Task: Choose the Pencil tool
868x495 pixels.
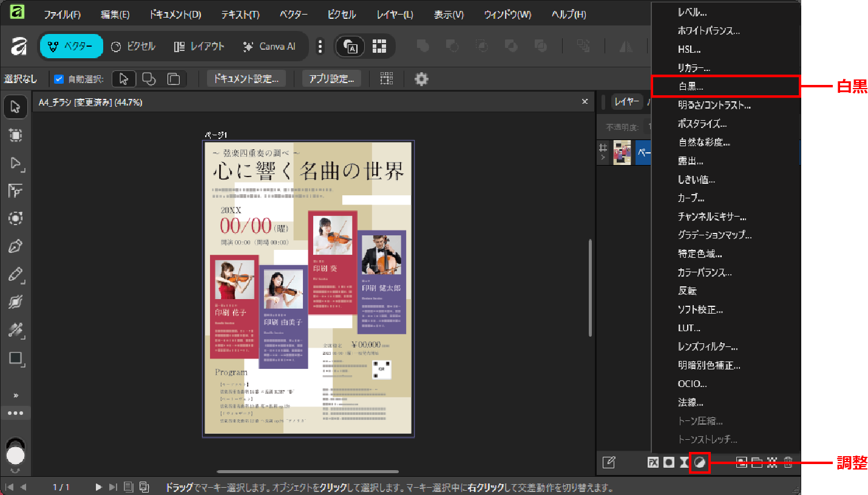Action: 16,274
